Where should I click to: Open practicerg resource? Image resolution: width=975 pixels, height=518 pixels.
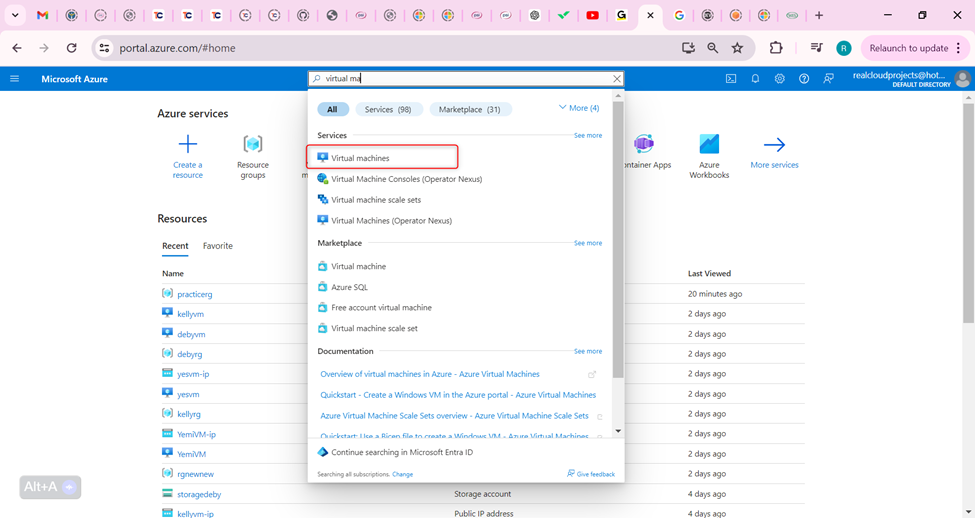pos(195,294)
